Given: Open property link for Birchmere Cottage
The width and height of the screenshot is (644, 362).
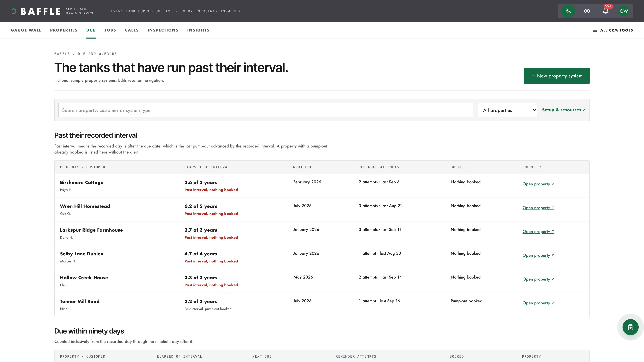Looking at the screenshot, I should [538, 184].
